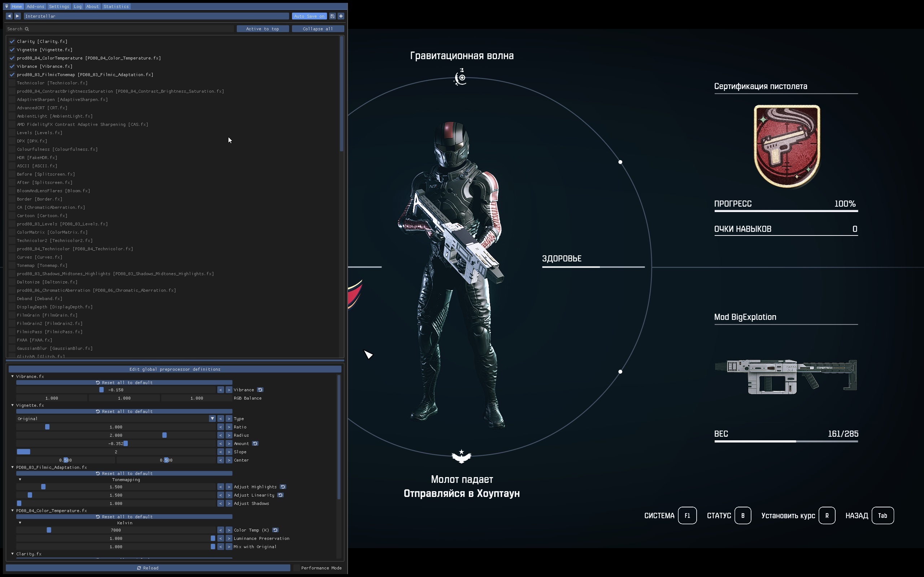This screenshot has height=577, width=924.
Task: Click the save preset floppy icon
Action: pos(332,16)
